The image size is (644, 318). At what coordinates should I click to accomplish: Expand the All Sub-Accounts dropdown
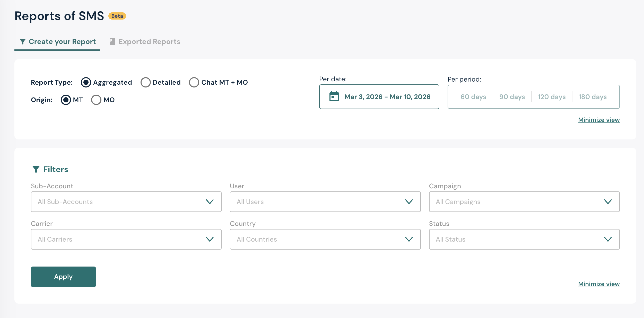tap(126, 202)
